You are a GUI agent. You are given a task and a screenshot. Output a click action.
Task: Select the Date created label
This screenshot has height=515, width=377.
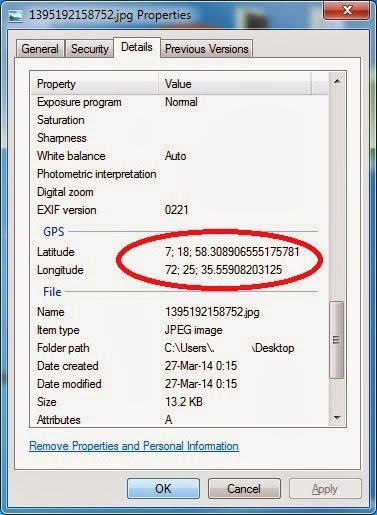tap(68, 366)
